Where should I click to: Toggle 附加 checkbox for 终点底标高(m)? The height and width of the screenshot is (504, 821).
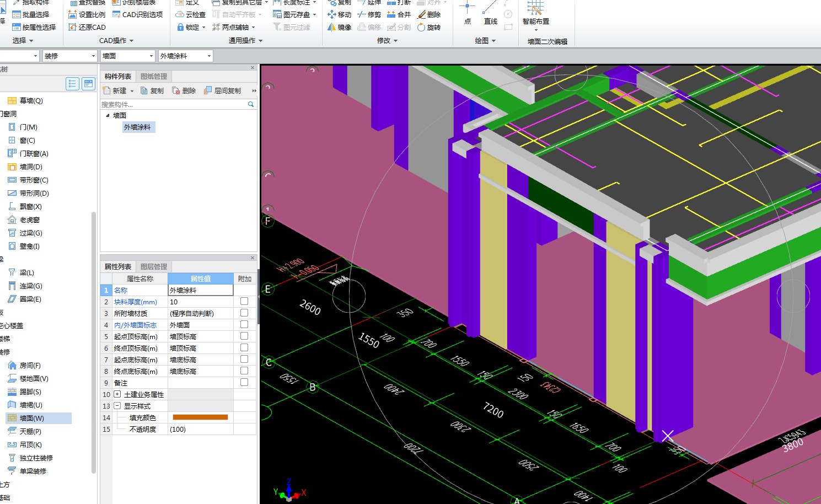(x=244, y=371)
